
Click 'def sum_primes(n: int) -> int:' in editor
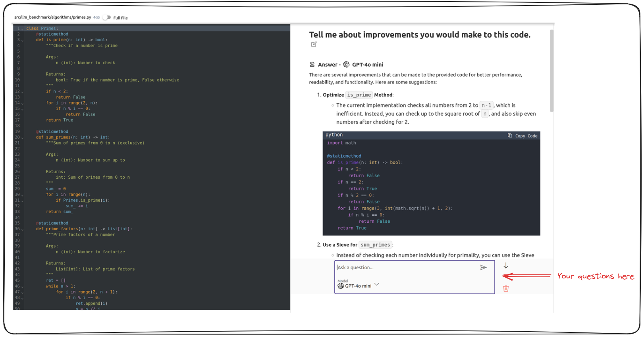73,137
